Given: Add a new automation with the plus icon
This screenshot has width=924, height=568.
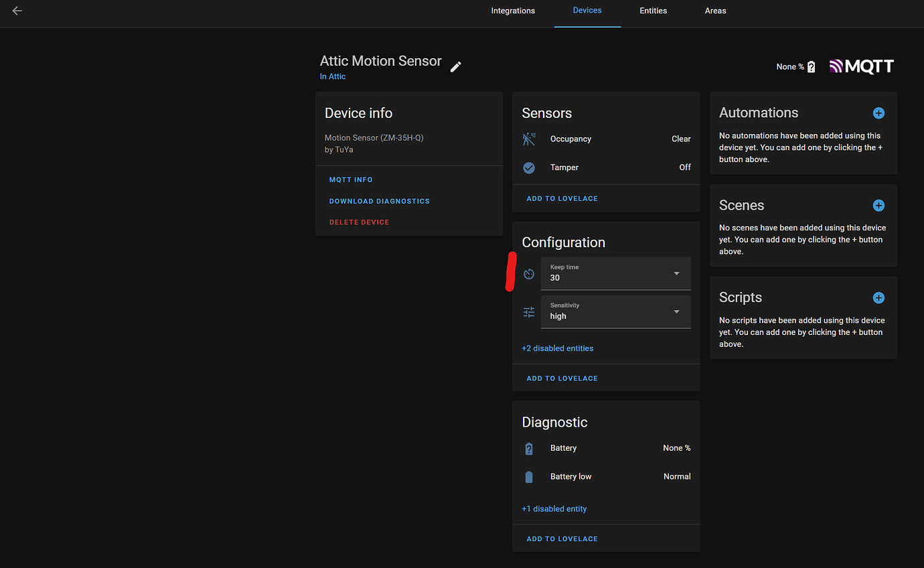Looking at the screenshot, I should 878,113.
